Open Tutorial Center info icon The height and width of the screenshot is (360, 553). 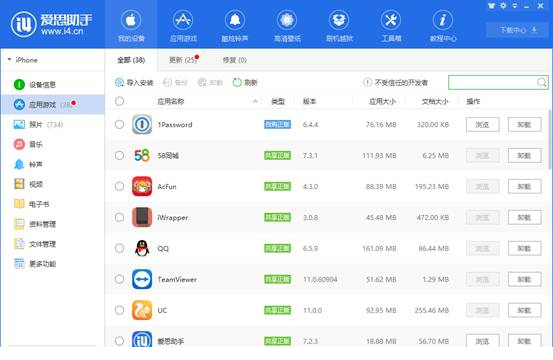pyautogui.click(x=443, y=20)
